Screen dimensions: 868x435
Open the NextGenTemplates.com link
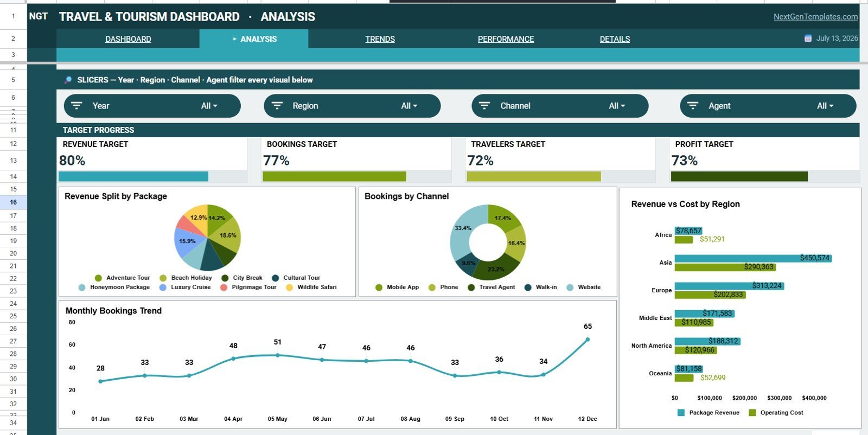(x=815, y=17)
